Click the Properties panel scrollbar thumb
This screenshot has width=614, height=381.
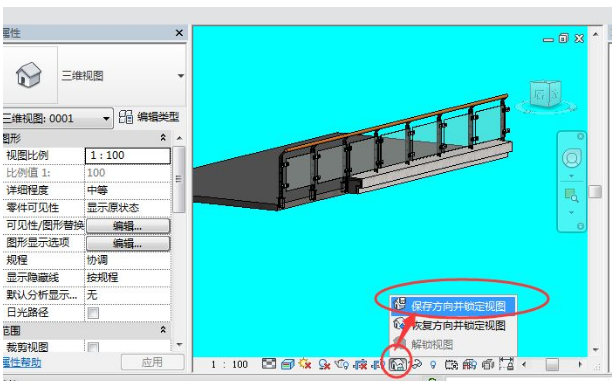pyautogui.click(x=179, y=179)
